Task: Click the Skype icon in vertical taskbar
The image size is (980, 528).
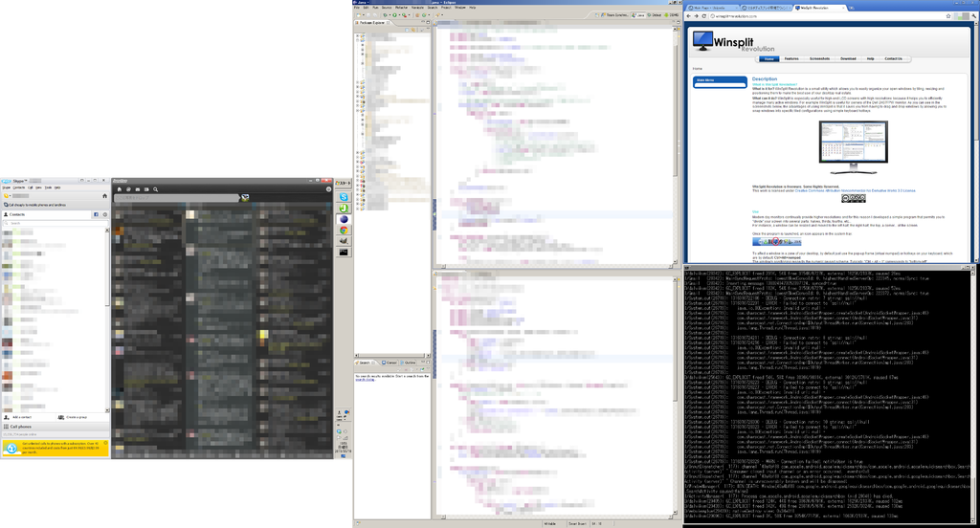Action: coord(344,197)
